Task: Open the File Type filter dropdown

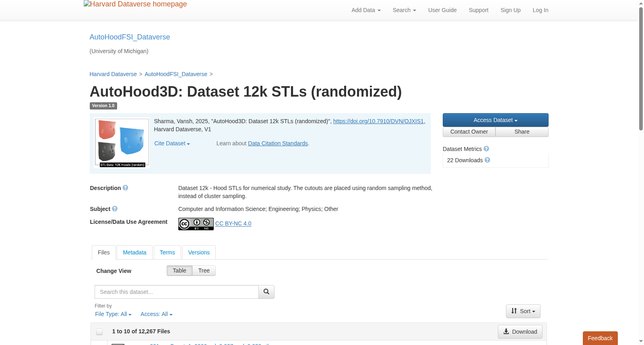Action: point(114,314)
